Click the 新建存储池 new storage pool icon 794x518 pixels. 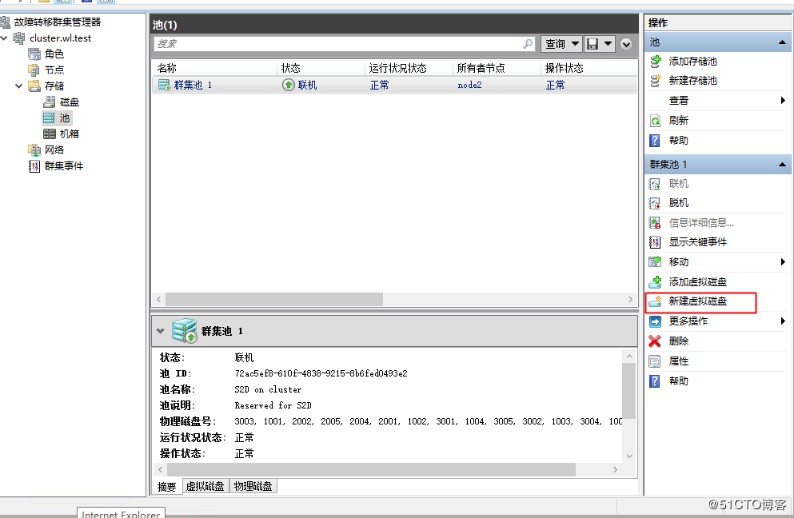pyautogui.click(x=655, y=81)
